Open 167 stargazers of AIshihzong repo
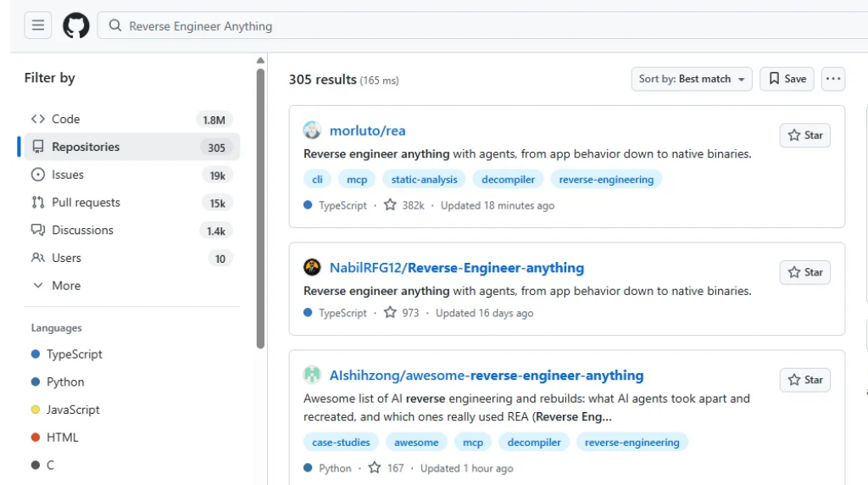 [x=387, y=468]
